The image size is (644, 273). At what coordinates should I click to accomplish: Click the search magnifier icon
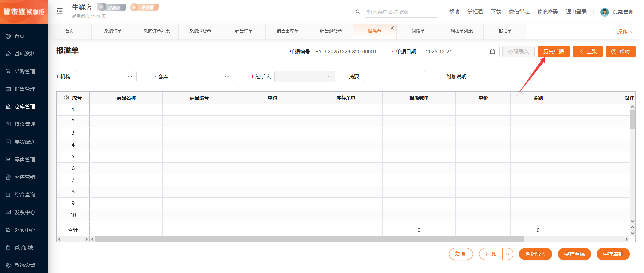coord(358,12)
